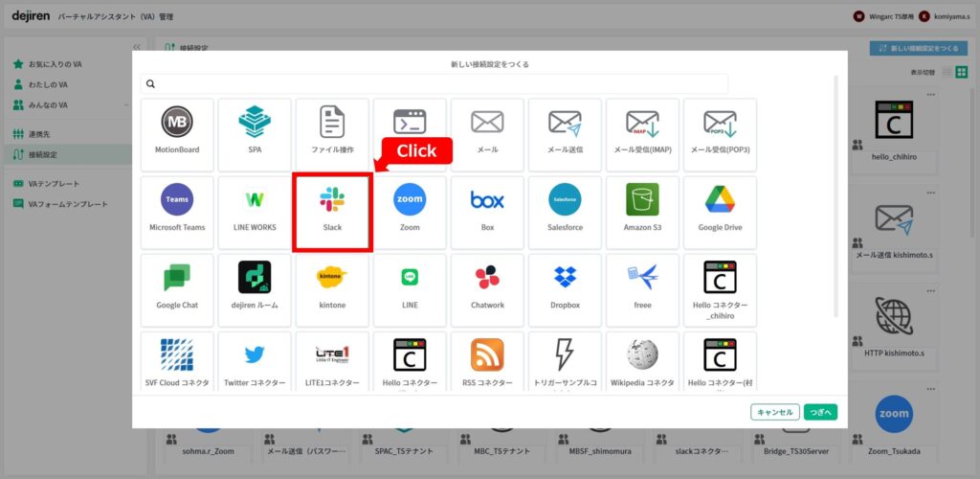Select the MotionBoard connector tile
This screenshot has height=479, width=980.
tap(177, 134)
